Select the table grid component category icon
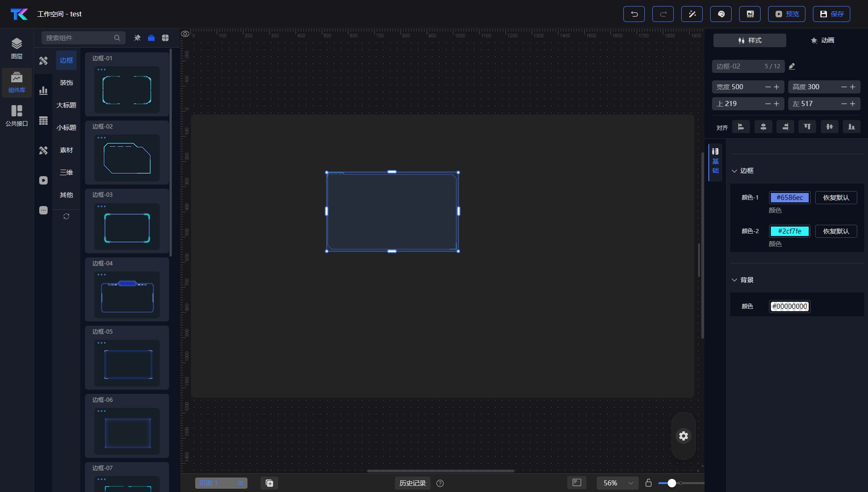Image resolution: width=868 pixels, height=492 pixels. point(43,121)
